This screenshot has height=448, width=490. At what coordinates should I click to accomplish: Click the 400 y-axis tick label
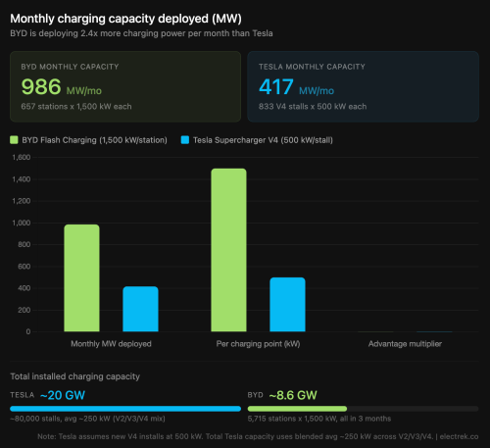(x=24, y=288)
